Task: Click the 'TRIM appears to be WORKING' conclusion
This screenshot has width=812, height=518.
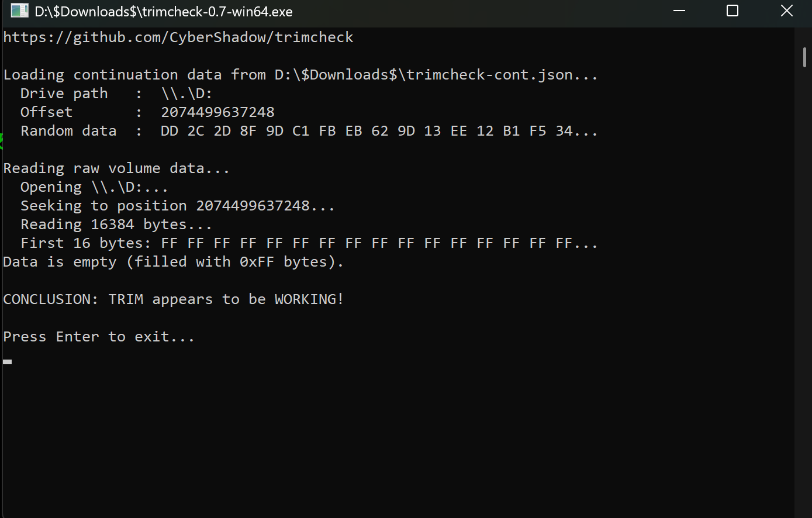Action: pos(174,299)
